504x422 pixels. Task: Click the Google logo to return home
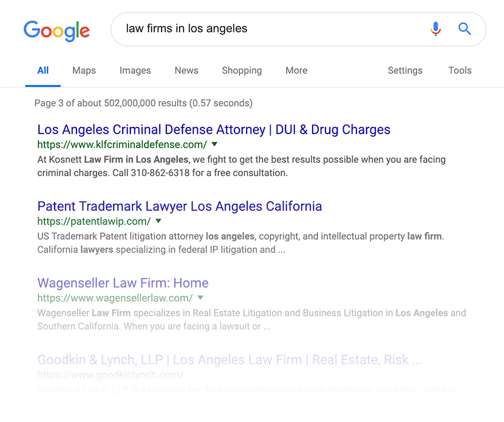(56, 31)
